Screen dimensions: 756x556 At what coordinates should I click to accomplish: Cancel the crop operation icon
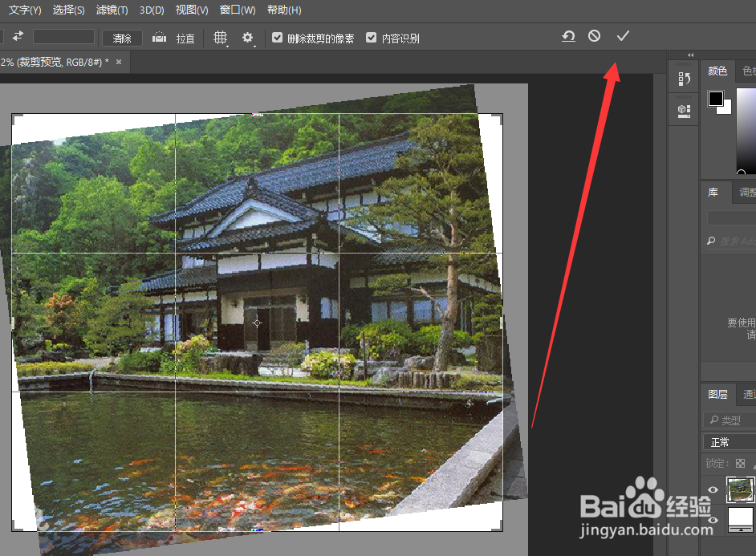tap(595, 35)
